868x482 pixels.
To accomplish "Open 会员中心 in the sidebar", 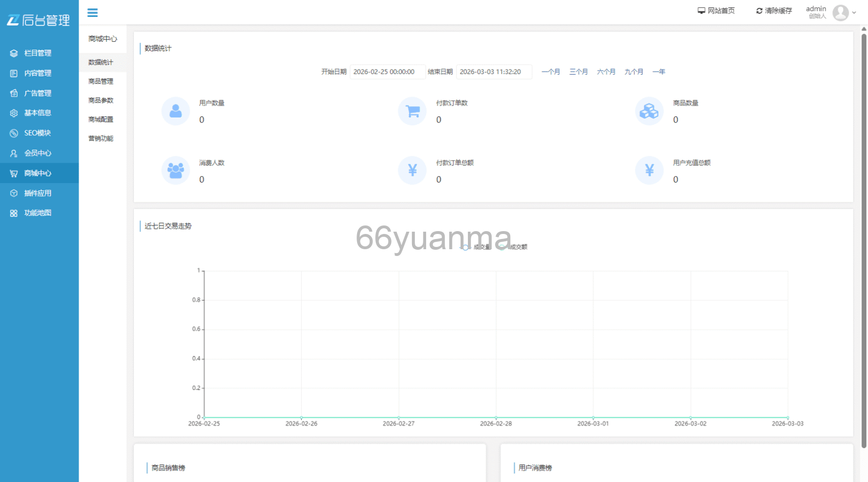I will point(39,153).
